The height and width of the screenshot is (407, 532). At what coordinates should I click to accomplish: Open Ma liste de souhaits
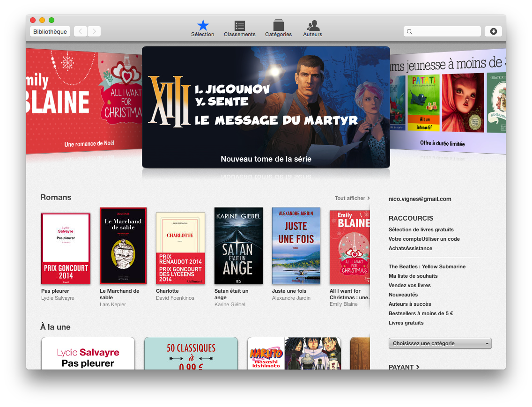click(x=413, y=276)
